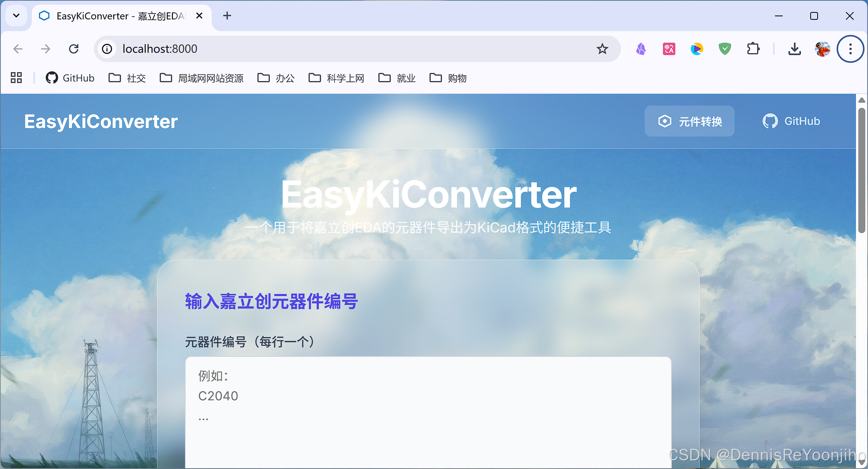Click the component number text area
Screen dimensions: 868x469
(x=428, y=412)
